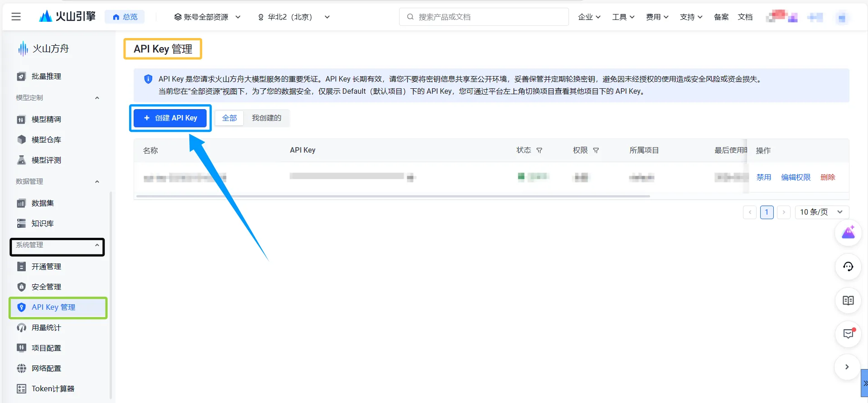Image resolution: width=868 pixels, height=403 pixels.
Task: Click the API Key 管理 sidebar icon
Action: tap(21, 307)
